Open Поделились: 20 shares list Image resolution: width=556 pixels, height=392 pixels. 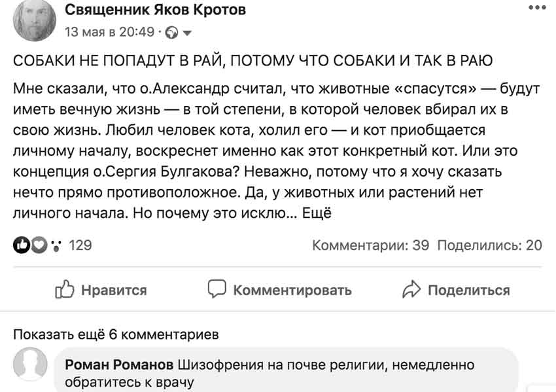490,245
